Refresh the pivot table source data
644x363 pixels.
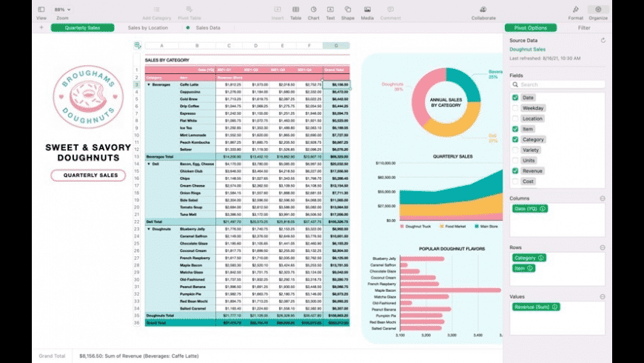click(x=603, y=40)
